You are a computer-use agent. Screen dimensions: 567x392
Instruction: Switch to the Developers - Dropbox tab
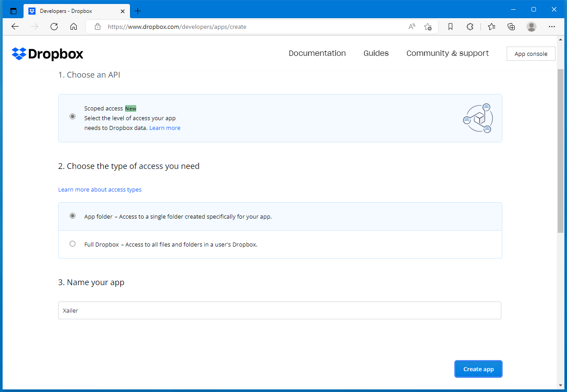[77, 11]
